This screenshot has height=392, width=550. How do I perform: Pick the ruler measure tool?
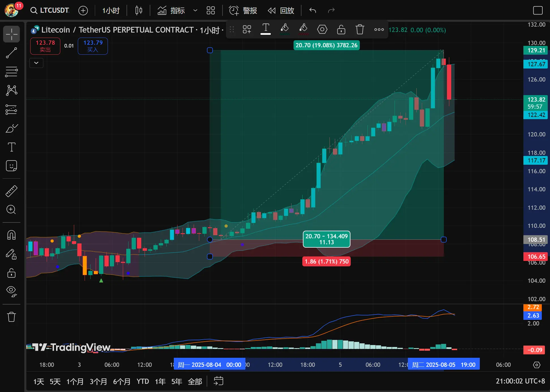click(11, 191)
